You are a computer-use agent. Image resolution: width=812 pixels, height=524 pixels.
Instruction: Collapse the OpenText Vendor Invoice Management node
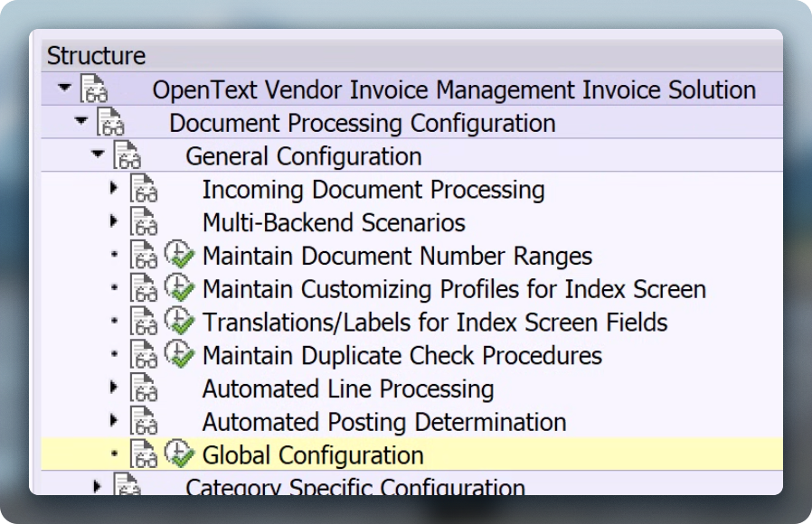63,89
